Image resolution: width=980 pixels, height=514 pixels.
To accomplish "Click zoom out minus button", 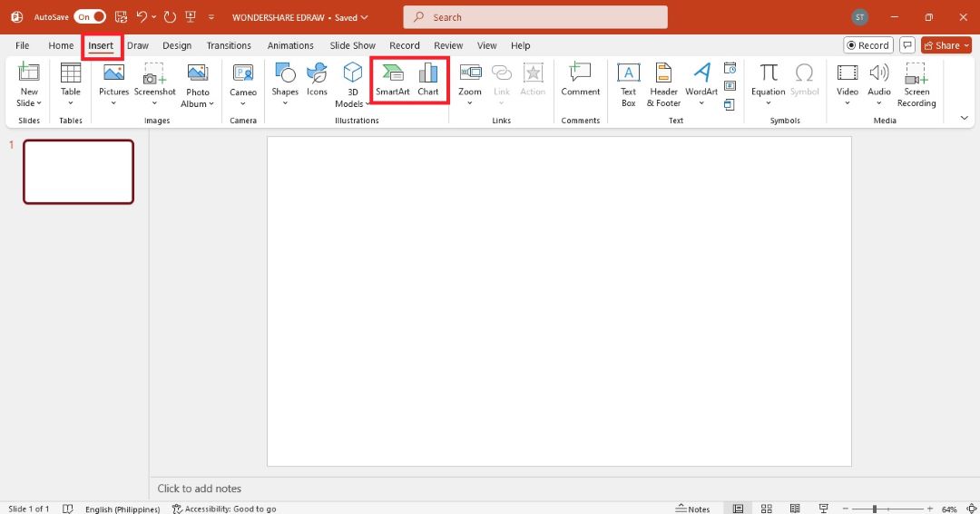I will 845,509.
